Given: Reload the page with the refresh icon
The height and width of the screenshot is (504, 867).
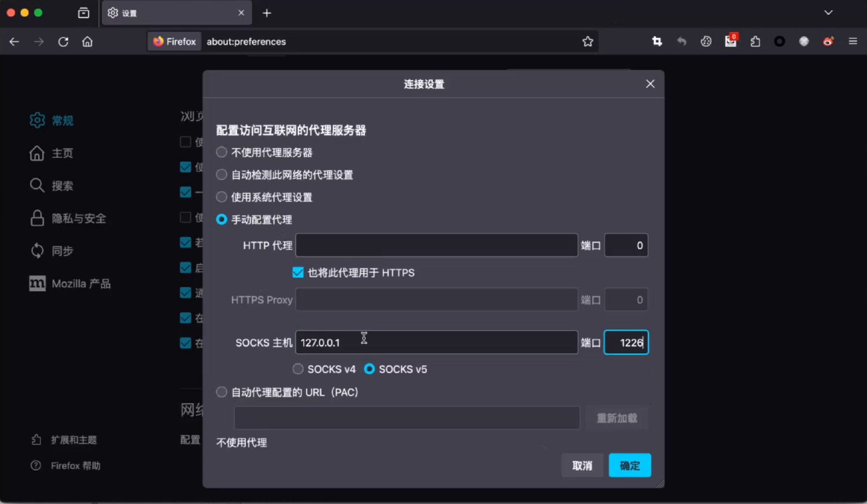Looking at the screenshot, I should (x=63, y=42).
